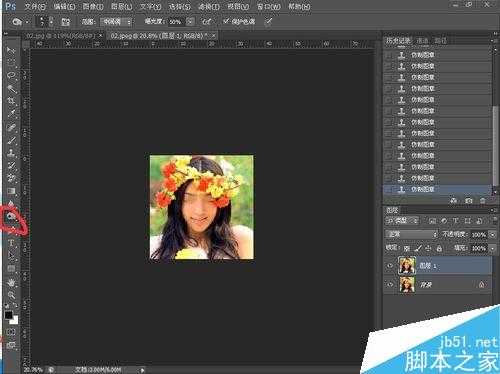Toggle lock all padlock icon
Image resolution: width=500 pixels, height=374 pixels.
[439, 248]
